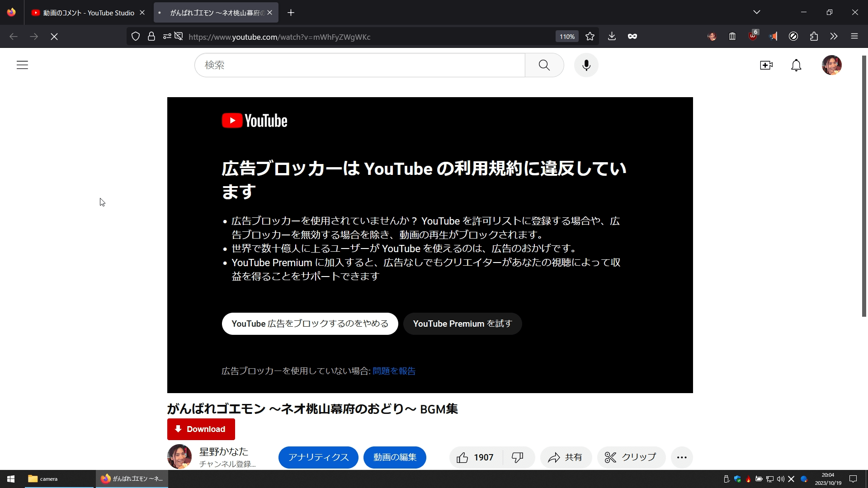This screenshot has height=488, width=868.
Task: Click the search magnifier button
Action: (544, 65)
